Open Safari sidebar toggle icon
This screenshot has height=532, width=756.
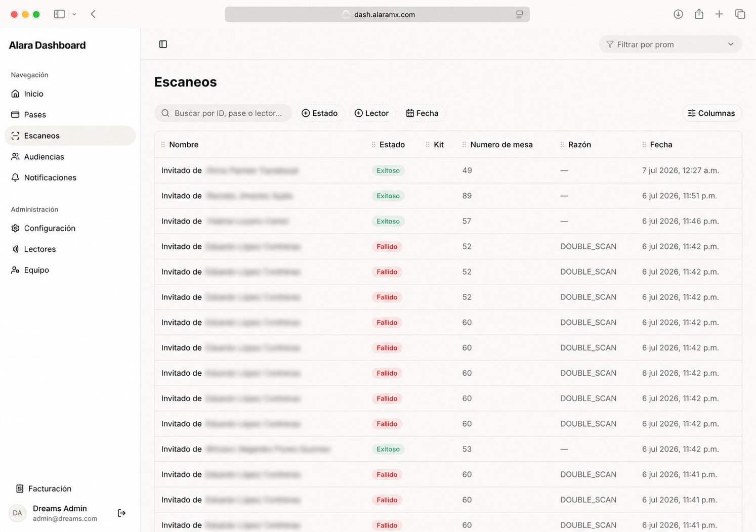pos(59,14)
